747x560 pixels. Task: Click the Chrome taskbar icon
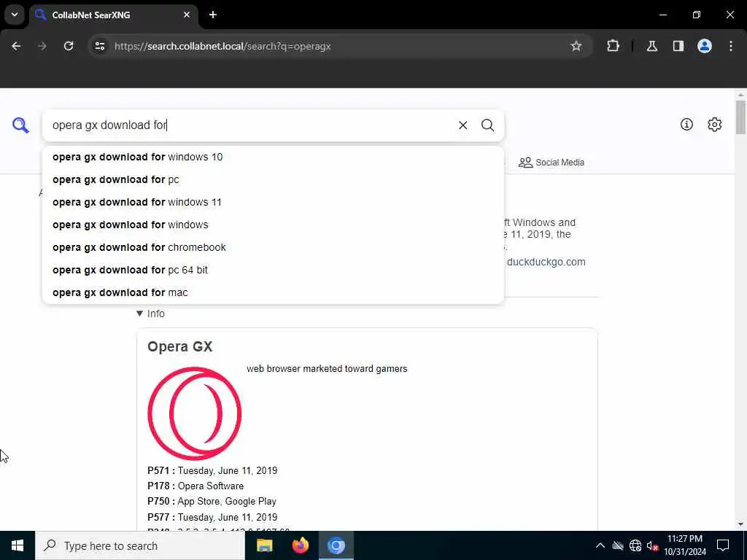[336, 545]
